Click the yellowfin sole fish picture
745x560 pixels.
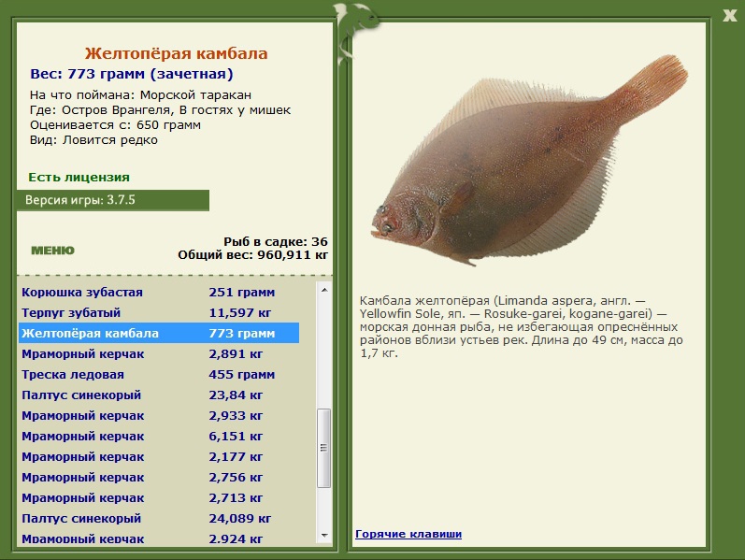(529, 160)
